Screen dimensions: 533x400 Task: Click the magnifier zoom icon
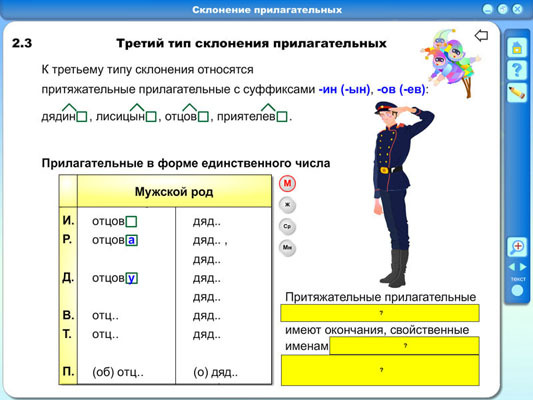tap(517, 247)
